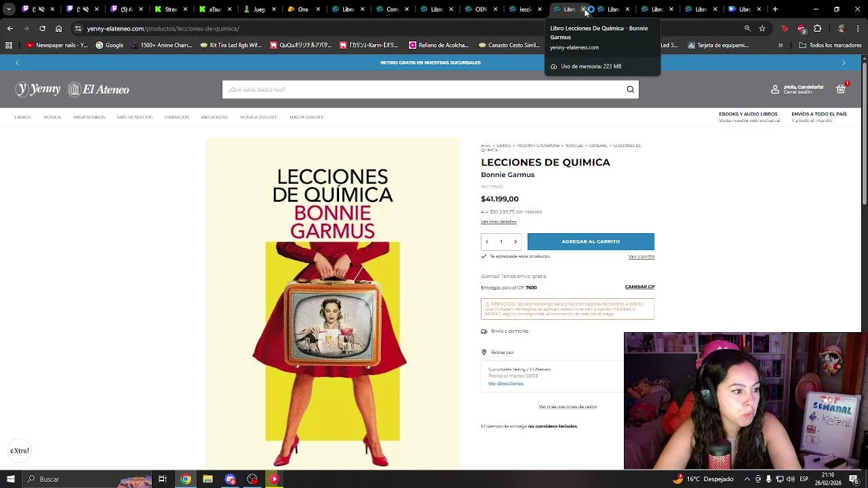Open MÚSICA 25% OFF menu item
This screenshot has width=868, height=488.
[x=258, y=117]
